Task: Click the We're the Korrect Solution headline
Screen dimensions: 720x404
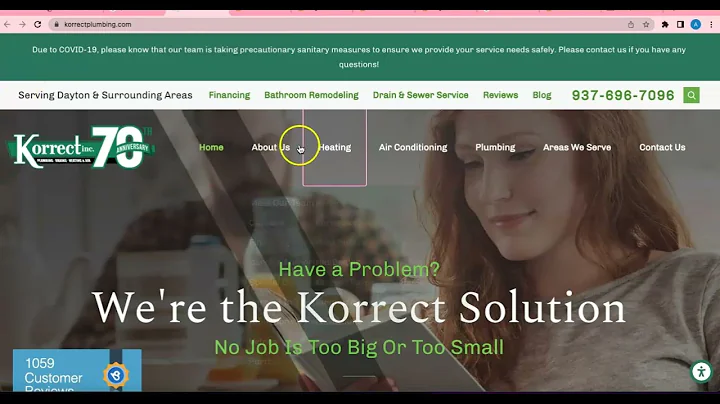Action: click(x=359, y=307)
